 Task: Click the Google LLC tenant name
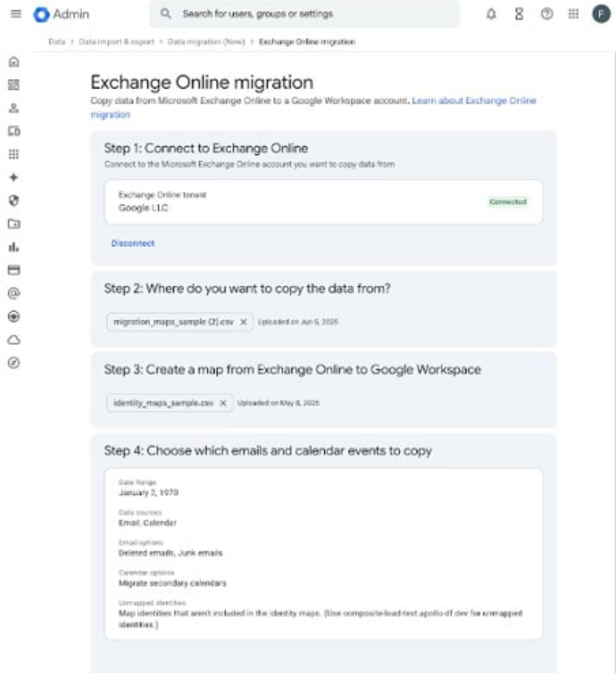[143, 209]
